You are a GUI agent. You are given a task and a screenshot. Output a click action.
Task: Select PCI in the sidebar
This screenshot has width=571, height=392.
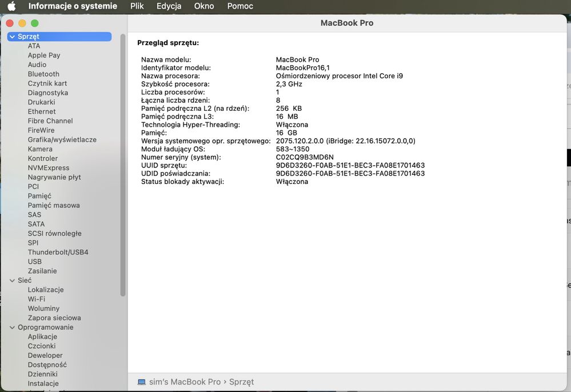33,187
